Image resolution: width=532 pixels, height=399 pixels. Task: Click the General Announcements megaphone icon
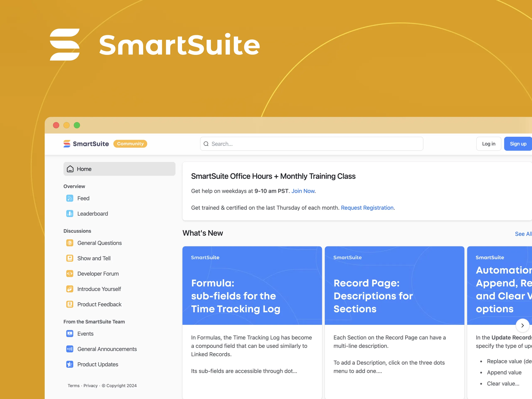pyautogui.click(x=70, y=349)
